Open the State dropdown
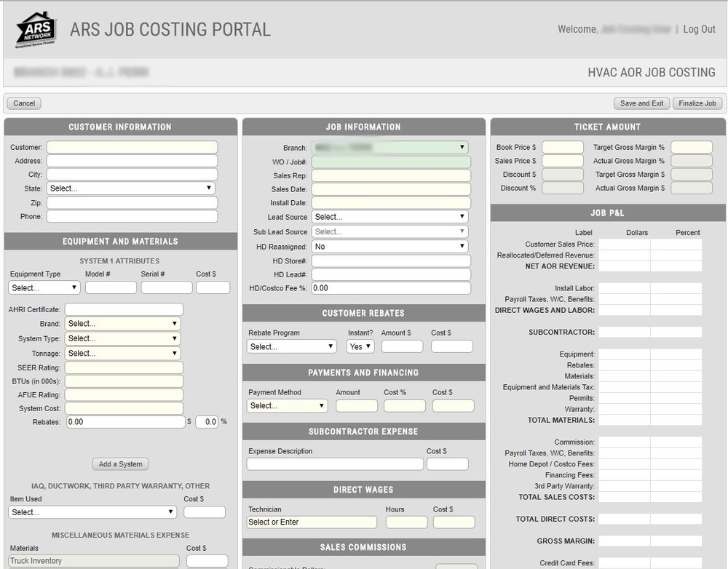 130,188
